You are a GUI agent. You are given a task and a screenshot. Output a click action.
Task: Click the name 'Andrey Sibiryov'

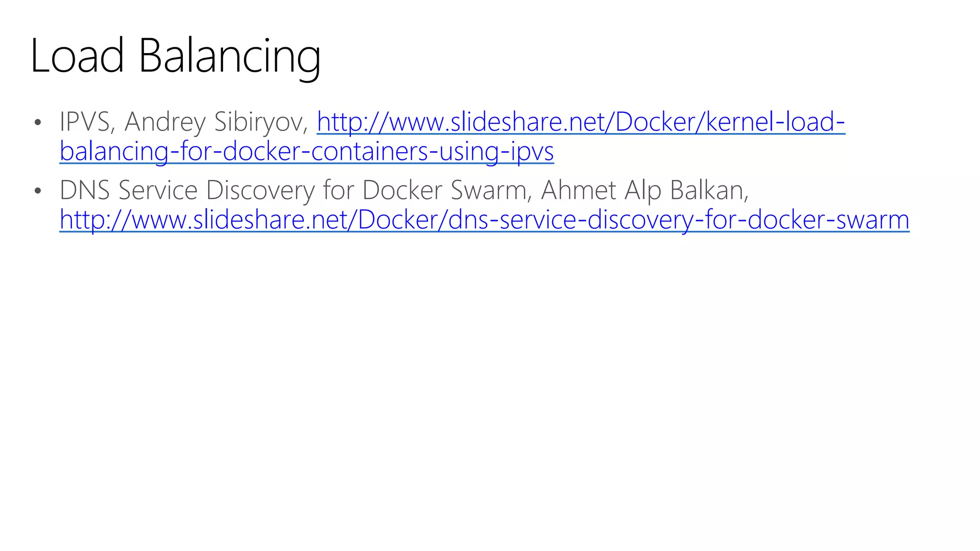pyautogui.click(x=216, y=122)
